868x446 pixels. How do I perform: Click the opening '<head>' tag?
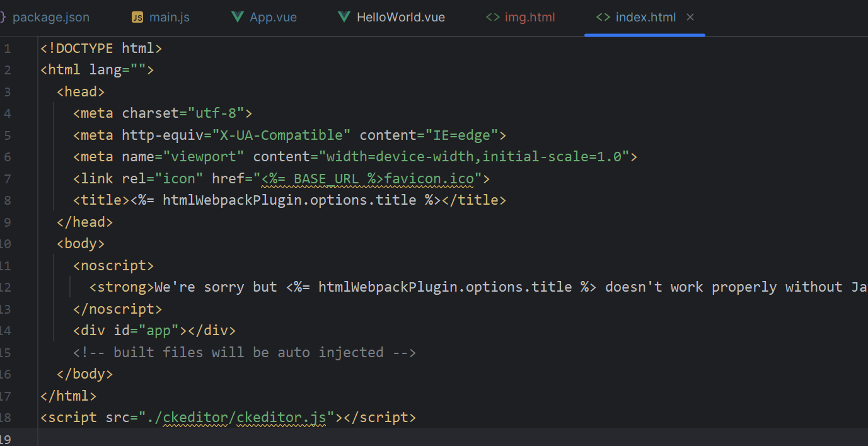click(x=81, y=91)
